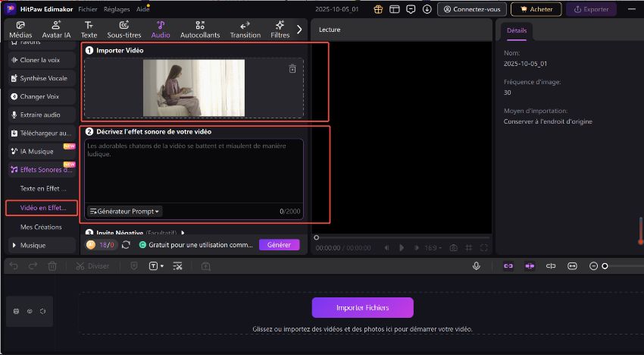Enter fullscreen preview mode
Screen dimensions: 644x355
click(485, 247)
